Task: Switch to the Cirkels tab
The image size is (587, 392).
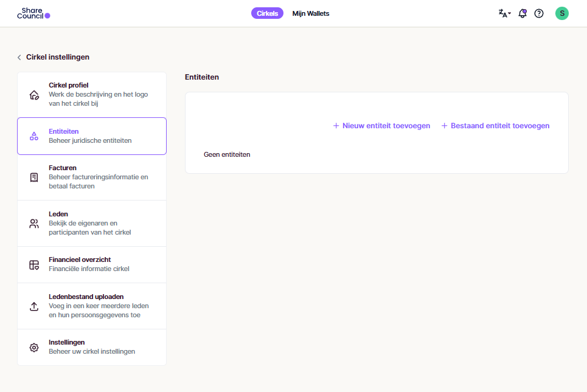Action: [x=267, y=13]
